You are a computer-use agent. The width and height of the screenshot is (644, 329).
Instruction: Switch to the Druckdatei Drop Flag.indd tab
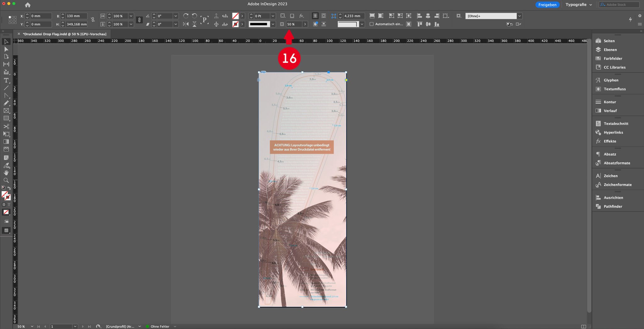[63, 34]
